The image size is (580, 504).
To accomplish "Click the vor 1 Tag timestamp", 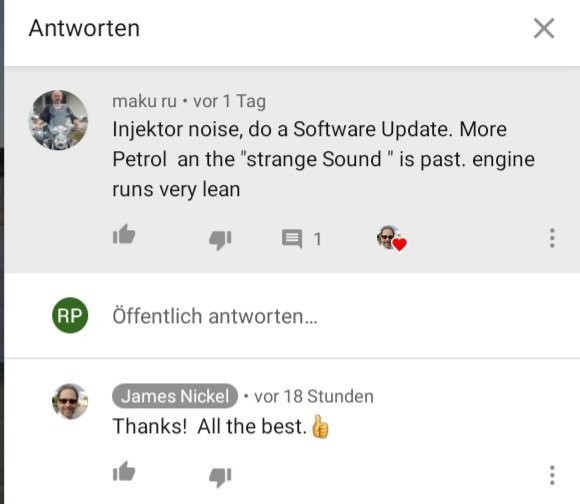I will tap(229, 101).
